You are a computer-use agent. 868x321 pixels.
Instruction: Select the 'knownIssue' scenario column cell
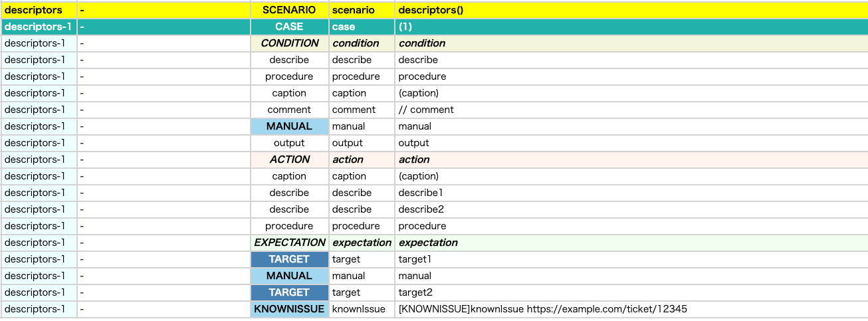click(x=362, y=309)
